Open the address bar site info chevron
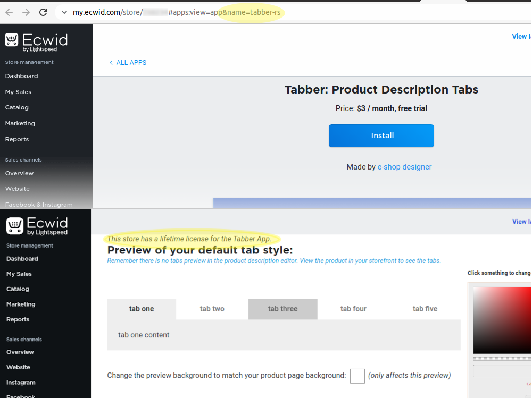 coord(64,13)
